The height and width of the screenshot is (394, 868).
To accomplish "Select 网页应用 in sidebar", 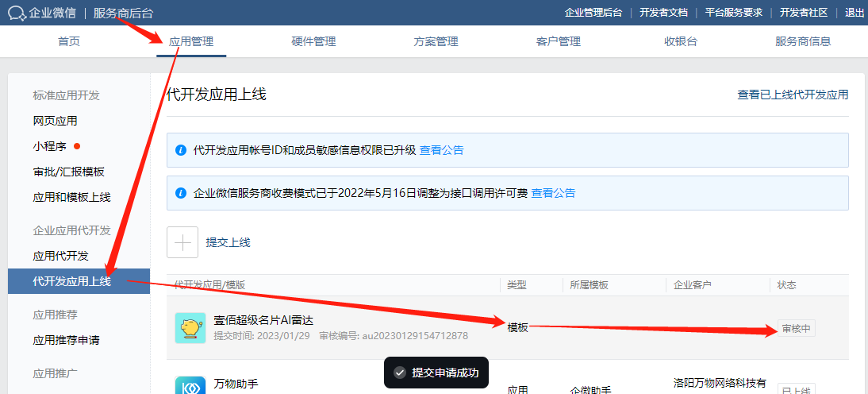I will pos(55,121).
